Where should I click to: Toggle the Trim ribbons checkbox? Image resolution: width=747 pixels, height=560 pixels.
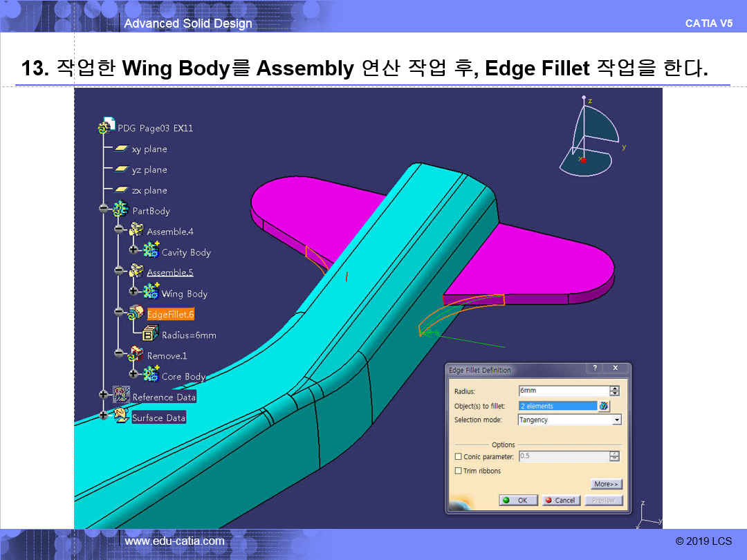[x=458, y=471]
